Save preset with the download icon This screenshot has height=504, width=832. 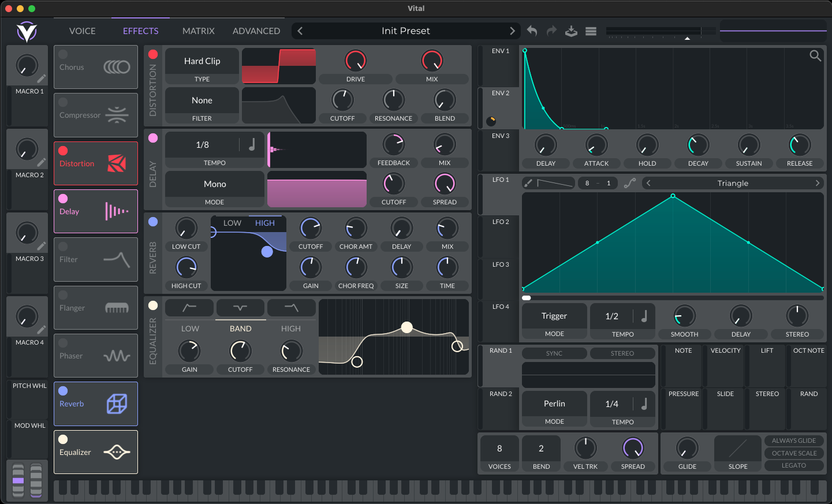tap(571, 31)
